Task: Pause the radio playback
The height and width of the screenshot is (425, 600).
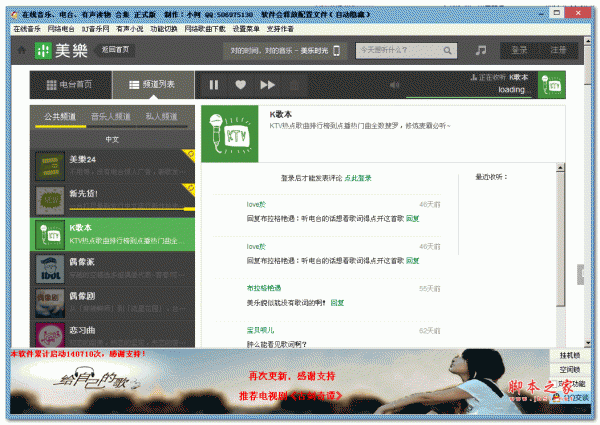Action: [x=214, y=85]
